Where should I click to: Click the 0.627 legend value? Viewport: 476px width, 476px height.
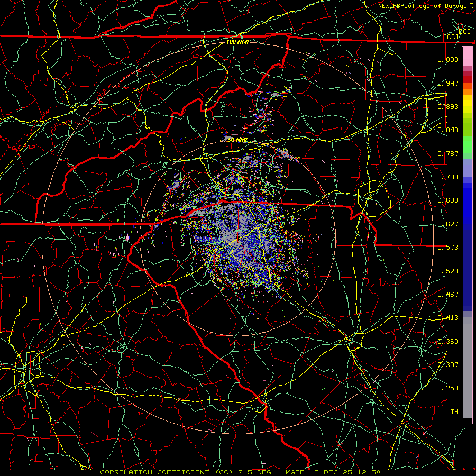[448, 224]
